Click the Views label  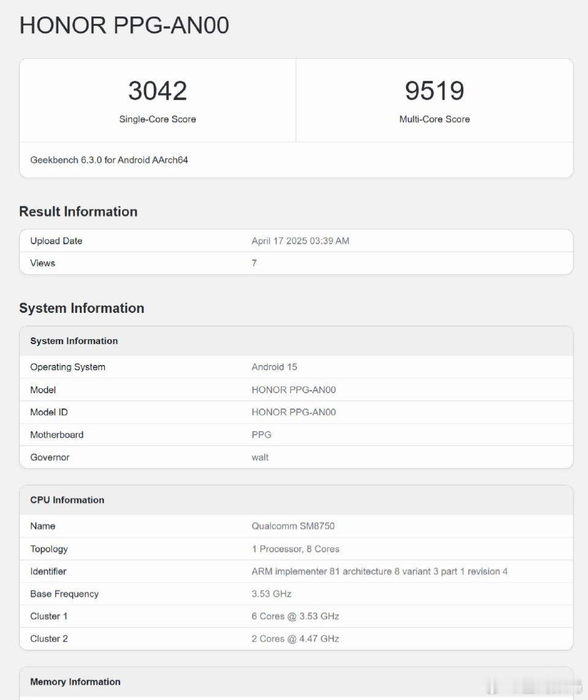point(42,263)
